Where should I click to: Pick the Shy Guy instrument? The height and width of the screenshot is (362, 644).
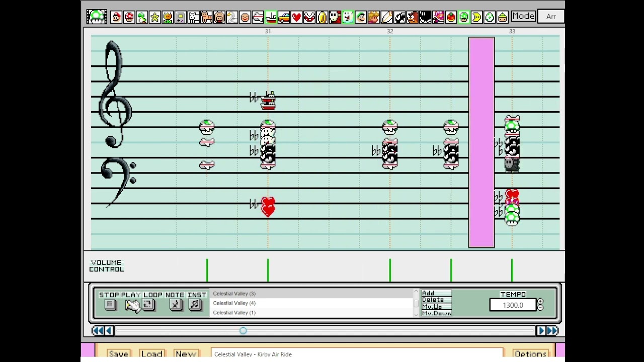pos(335,17)
